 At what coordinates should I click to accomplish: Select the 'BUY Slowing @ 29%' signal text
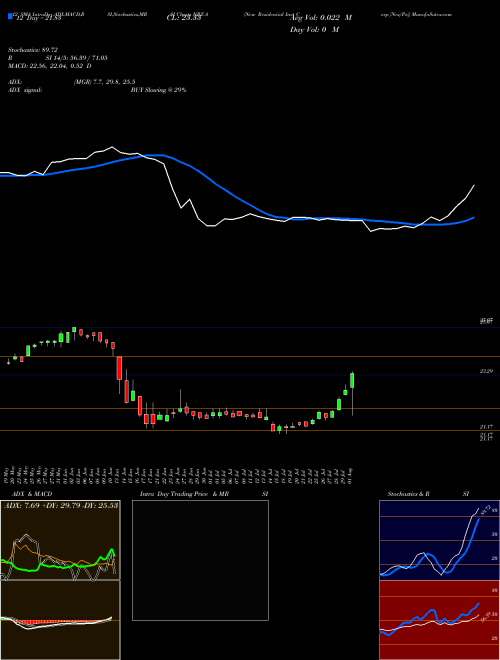coord(158,90)
